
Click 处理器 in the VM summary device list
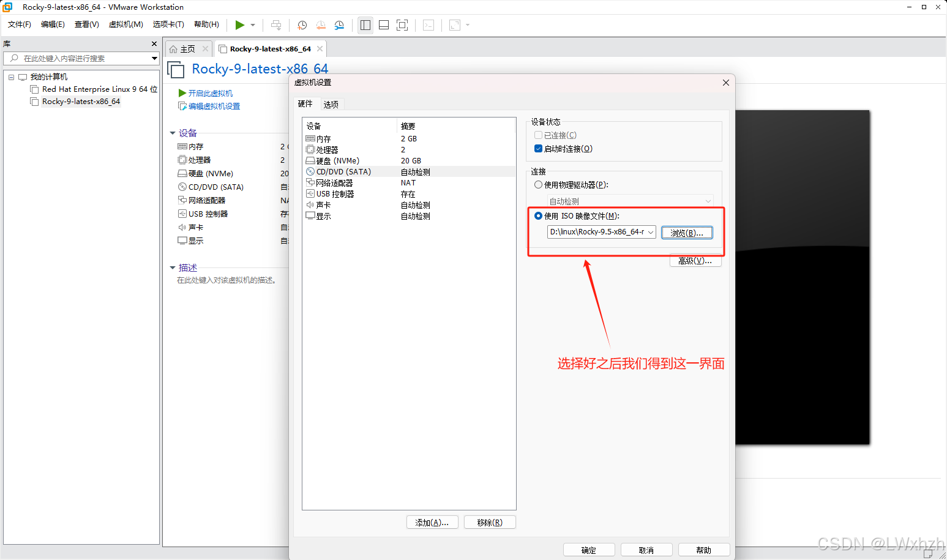[x=194, y=160]
